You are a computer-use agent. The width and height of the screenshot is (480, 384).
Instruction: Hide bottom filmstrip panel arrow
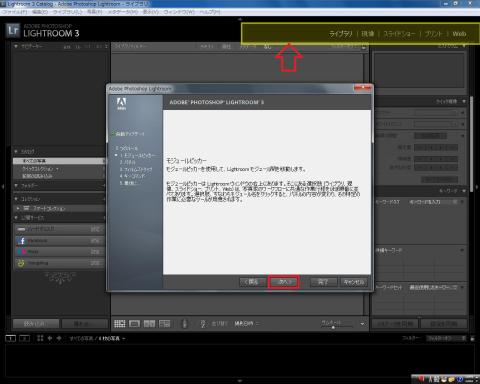(240, 380)
